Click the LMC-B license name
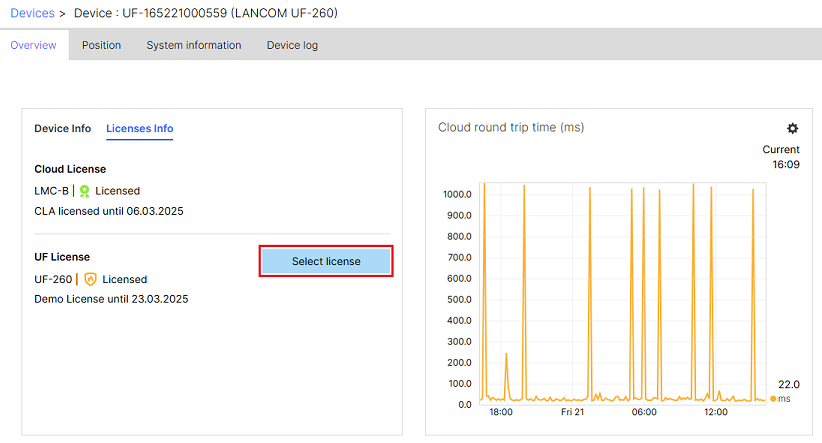Screen dimensions: 822x443 (51, 191)
